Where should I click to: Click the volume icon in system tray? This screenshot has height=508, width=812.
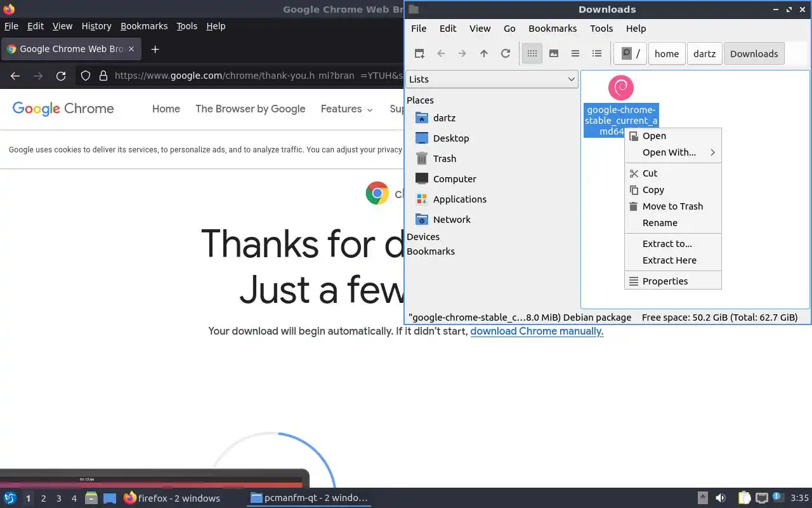click(x=720, y=498)
